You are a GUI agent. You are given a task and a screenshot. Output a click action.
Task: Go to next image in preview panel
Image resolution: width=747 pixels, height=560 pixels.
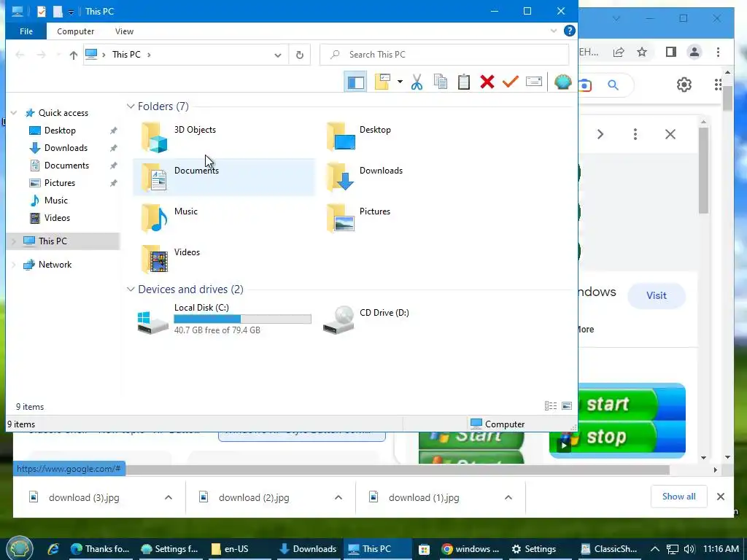pos(600,134)
